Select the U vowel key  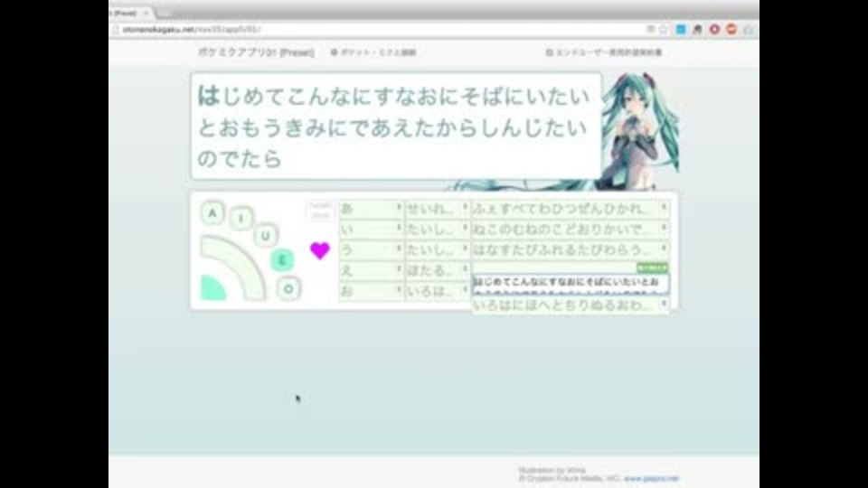click(x=265, y=236)
